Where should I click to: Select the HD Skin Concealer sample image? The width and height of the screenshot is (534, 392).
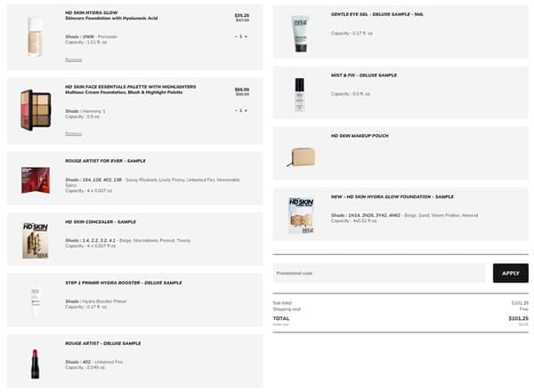tap(36, 241)
